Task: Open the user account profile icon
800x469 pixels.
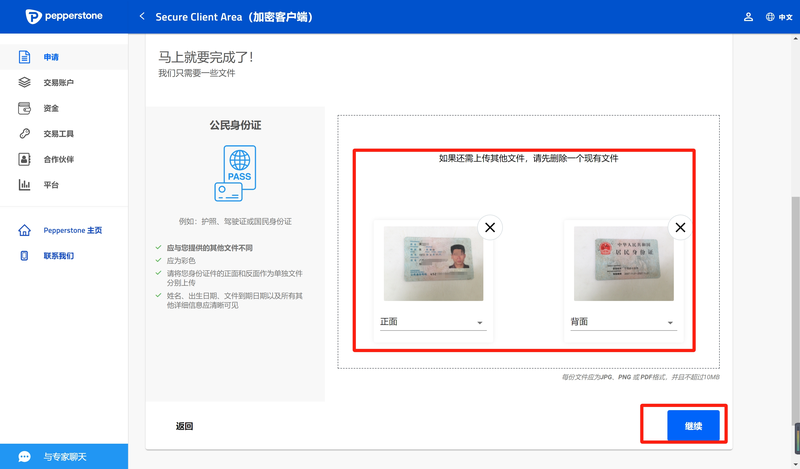Action: 748,17
